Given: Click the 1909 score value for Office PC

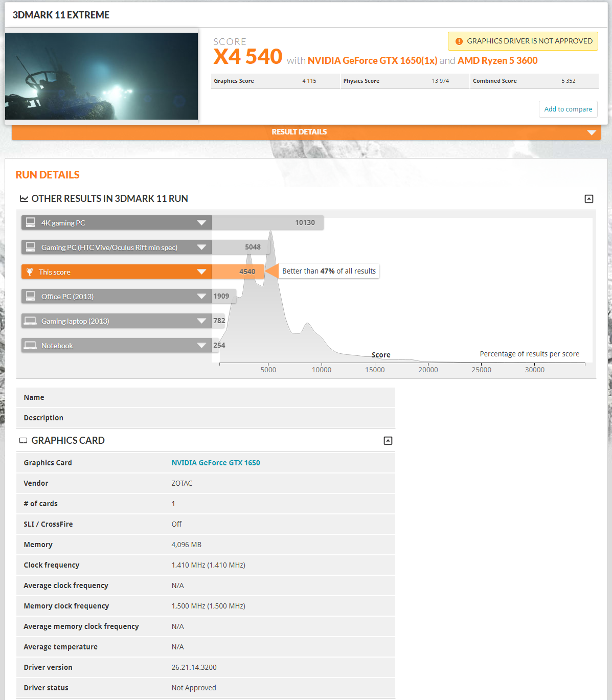Looking at the screenshot, I should coord(221,296).
